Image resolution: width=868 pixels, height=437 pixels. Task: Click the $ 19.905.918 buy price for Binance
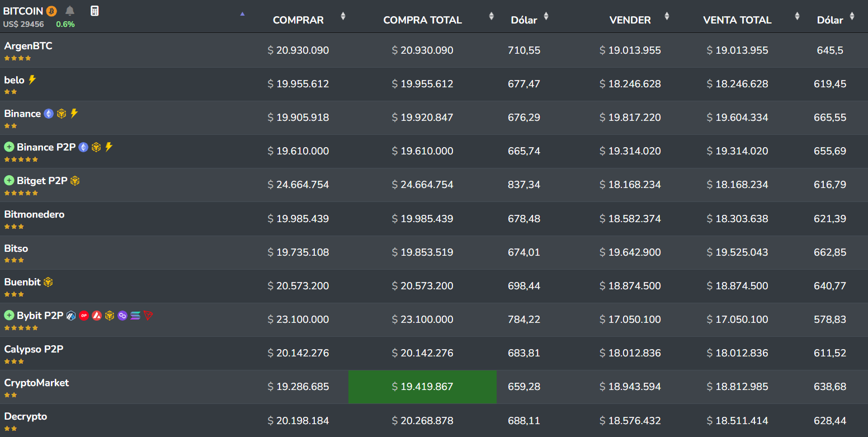point(299,118)
